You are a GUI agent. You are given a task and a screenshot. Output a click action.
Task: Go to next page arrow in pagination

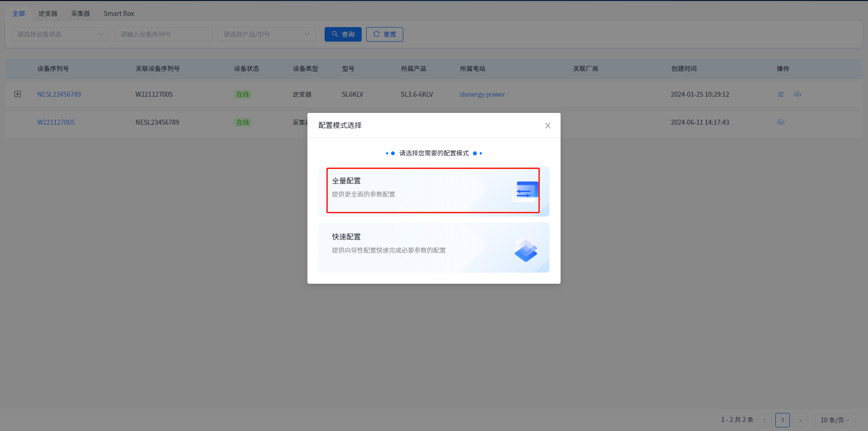(x=800, y=420)
